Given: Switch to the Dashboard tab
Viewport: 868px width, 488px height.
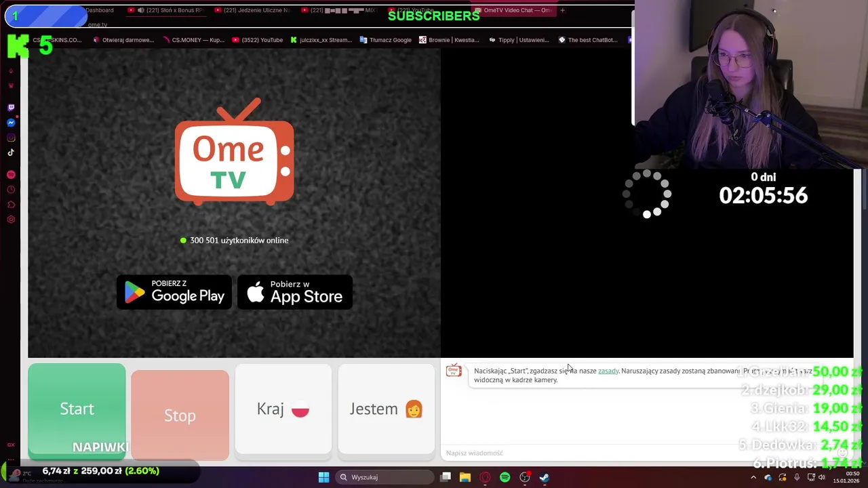Looking at the screenshot, I should coord(100,10).
